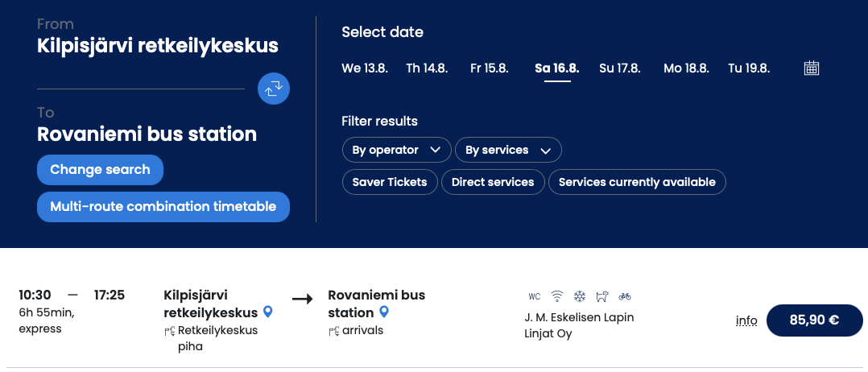The height and width of the screenshot is (372, 868).
Task: Click the air conditioning snowflake icon
Action: (580, 296)
